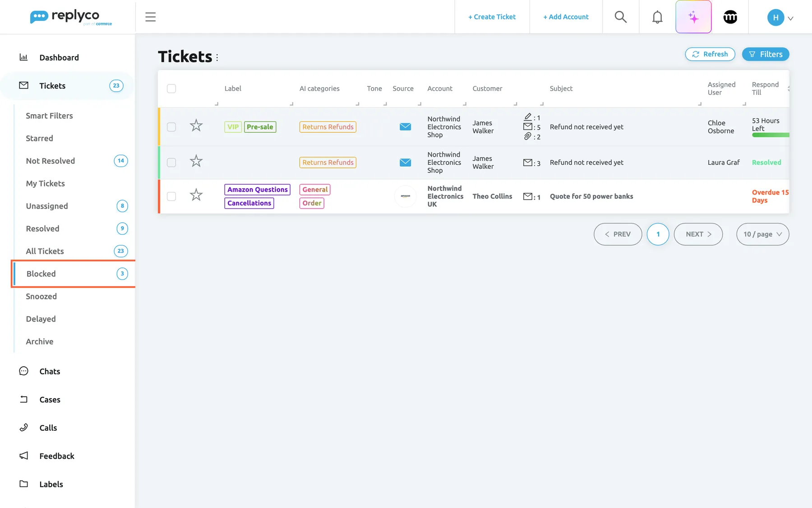Open the hamburger menu icon
Image resolution: width=812 pixels, height=508 pixels.
[150, 17]
